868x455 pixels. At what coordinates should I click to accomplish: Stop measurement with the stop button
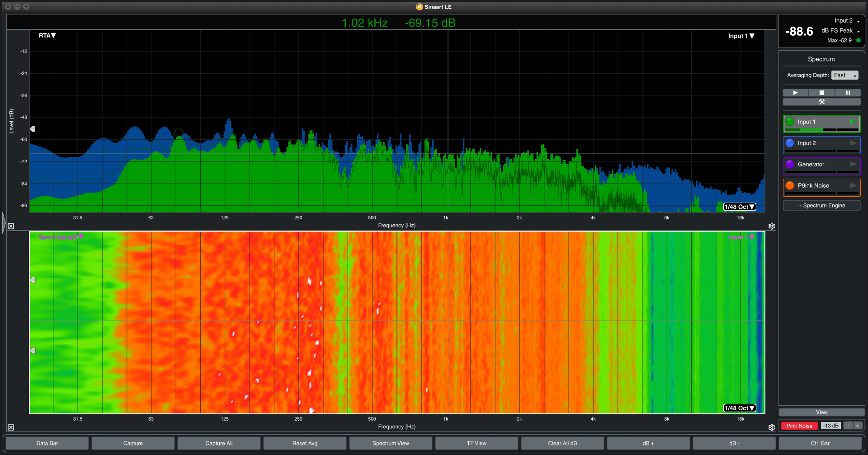click(x=821, y=93)
